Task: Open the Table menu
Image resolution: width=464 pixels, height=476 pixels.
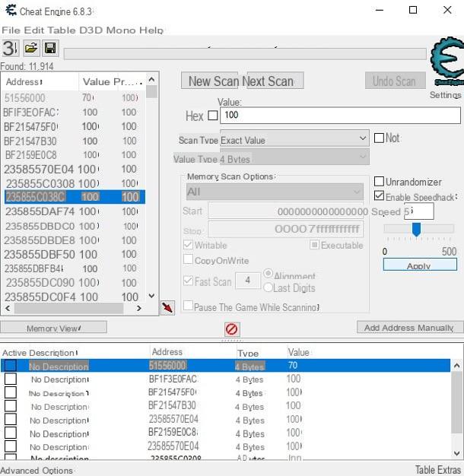Action: click(62, 30)
